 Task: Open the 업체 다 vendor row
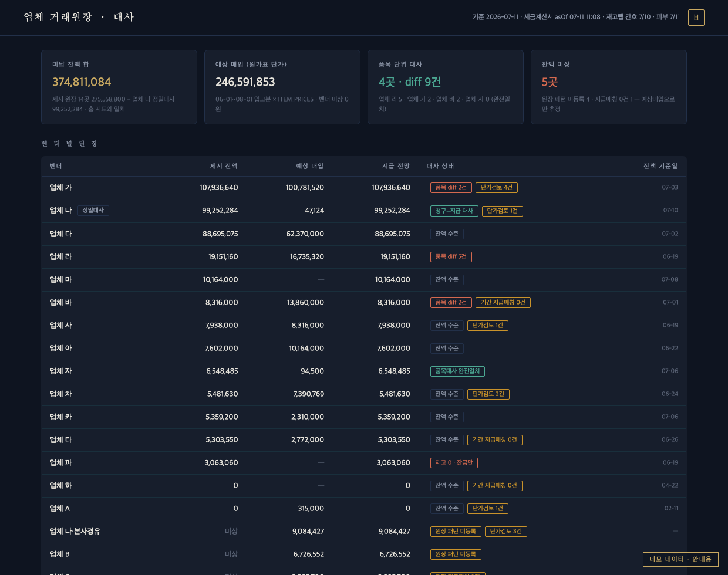[x=364, y=234]
